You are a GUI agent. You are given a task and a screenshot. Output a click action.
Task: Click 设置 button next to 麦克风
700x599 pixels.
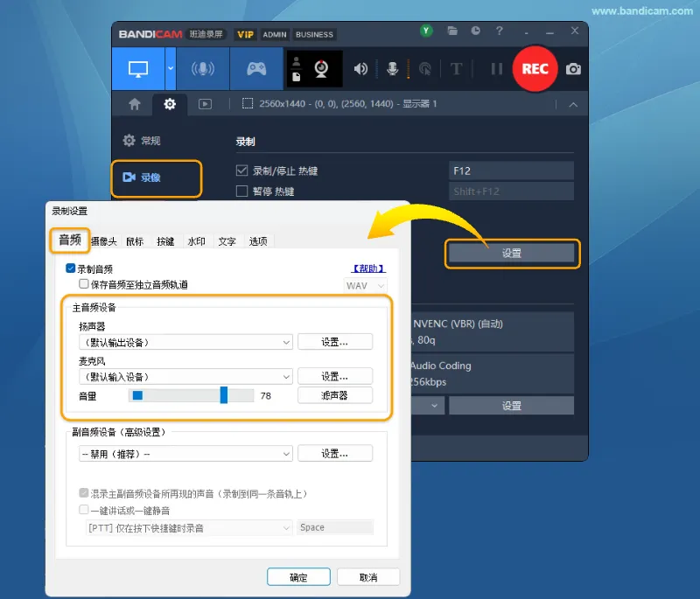click(335, 376)
